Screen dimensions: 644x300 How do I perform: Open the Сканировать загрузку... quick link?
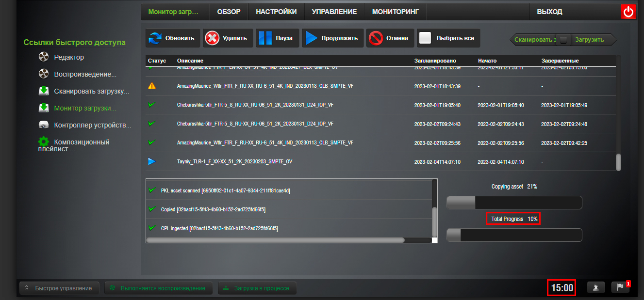(92, 91)
